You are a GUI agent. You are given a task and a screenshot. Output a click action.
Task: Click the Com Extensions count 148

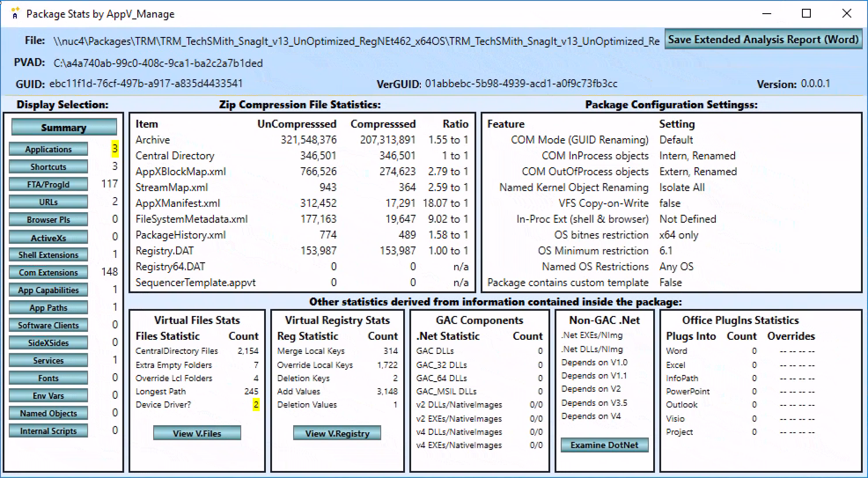pyautogui.click(x=109, y=272)
